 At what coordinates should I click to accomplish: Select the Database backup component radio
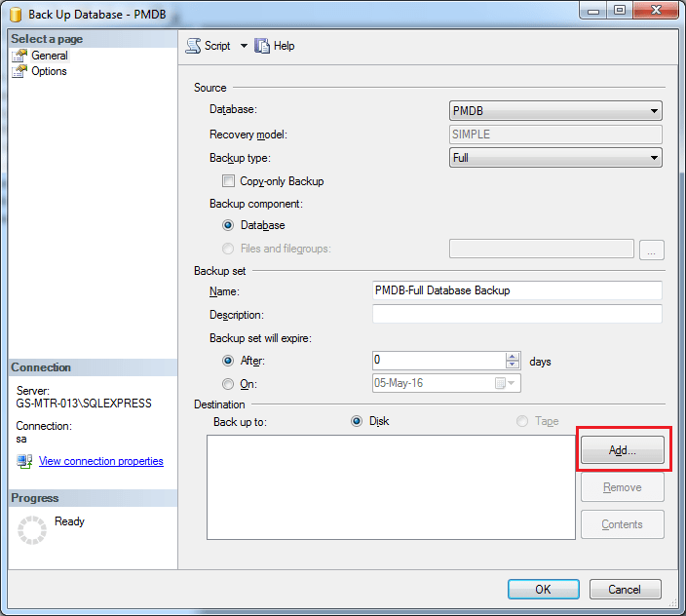pos(229,225)
